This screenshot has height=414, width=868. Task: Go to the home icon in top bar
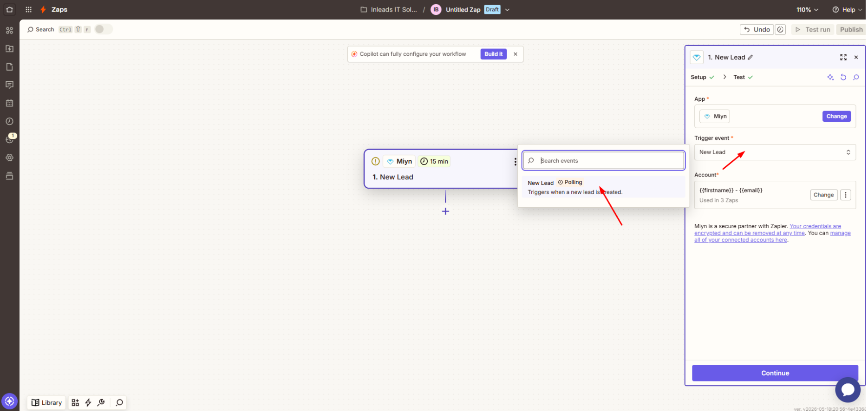(x=9, y=10)
